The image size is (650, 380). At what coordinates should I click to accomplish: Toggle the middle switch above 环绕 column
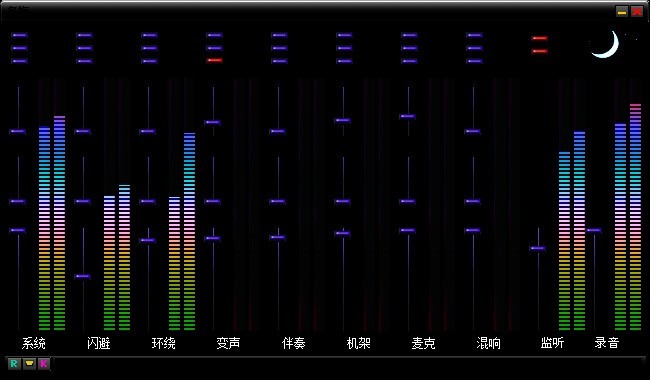tap(149, 48)
